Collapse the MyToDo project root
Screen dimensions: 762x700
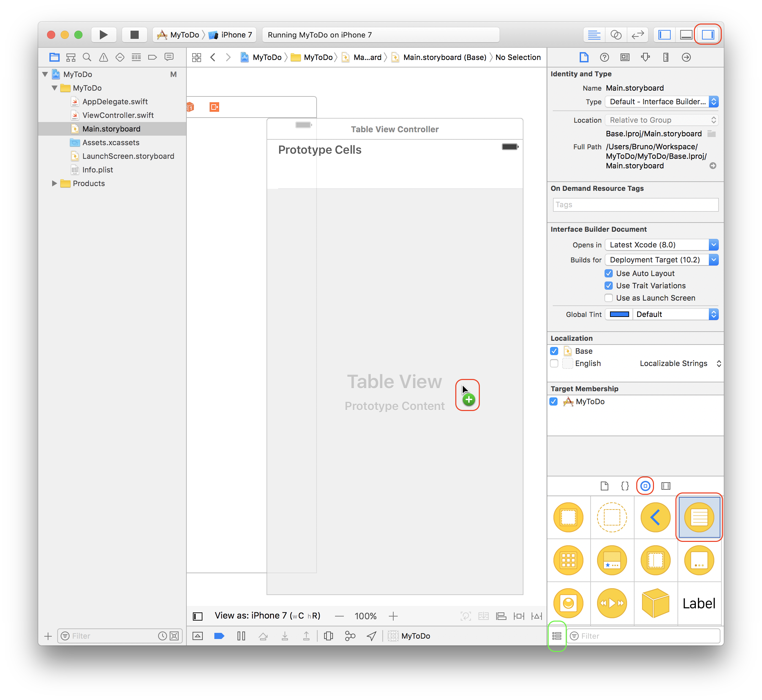tap(45, 74)
